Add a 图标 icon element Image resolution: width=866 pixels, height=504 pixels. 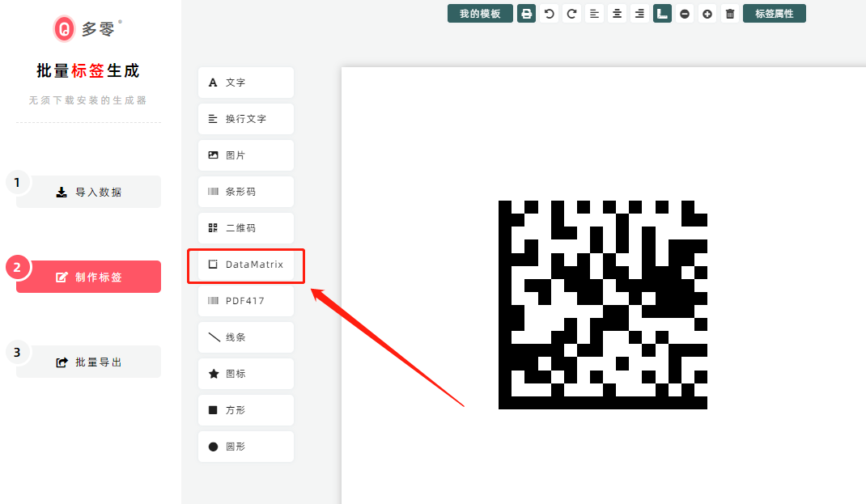tap(246, 374)
